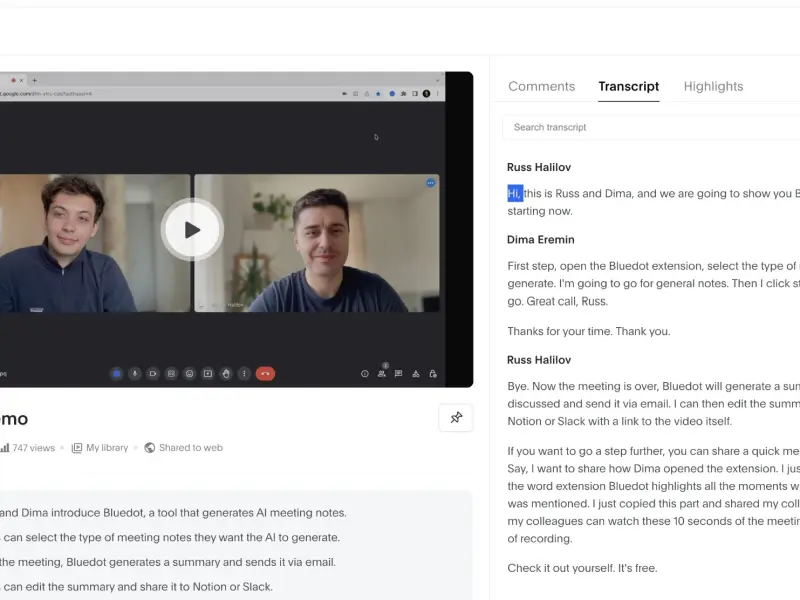Click the My library link
Screen dimensions: 800x600
100,448
